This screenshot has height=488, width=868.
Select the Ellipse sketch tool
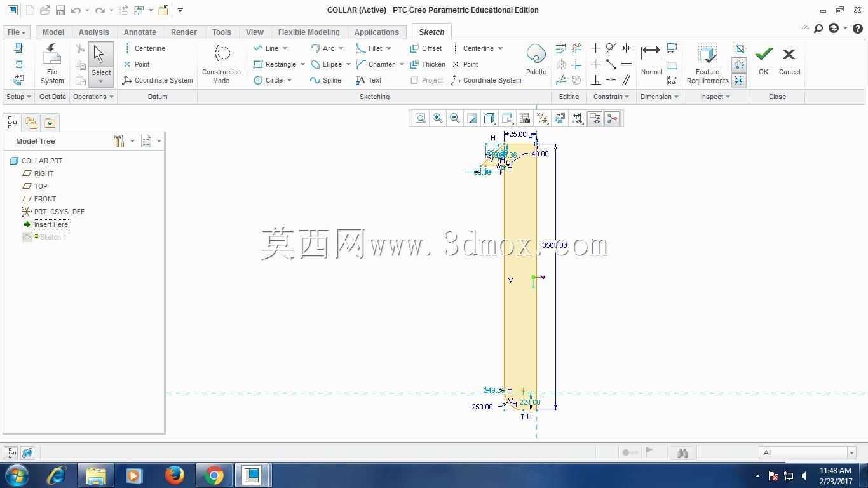(x=326, y=64)
